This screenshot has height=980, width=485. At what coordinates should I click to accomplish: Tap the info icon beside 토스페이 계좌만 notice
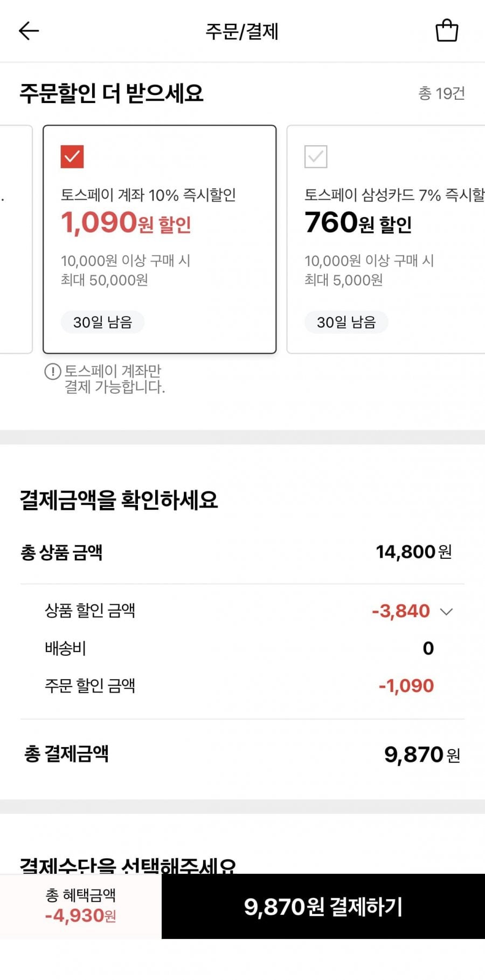pyautogui.click(x=52, y=372)
